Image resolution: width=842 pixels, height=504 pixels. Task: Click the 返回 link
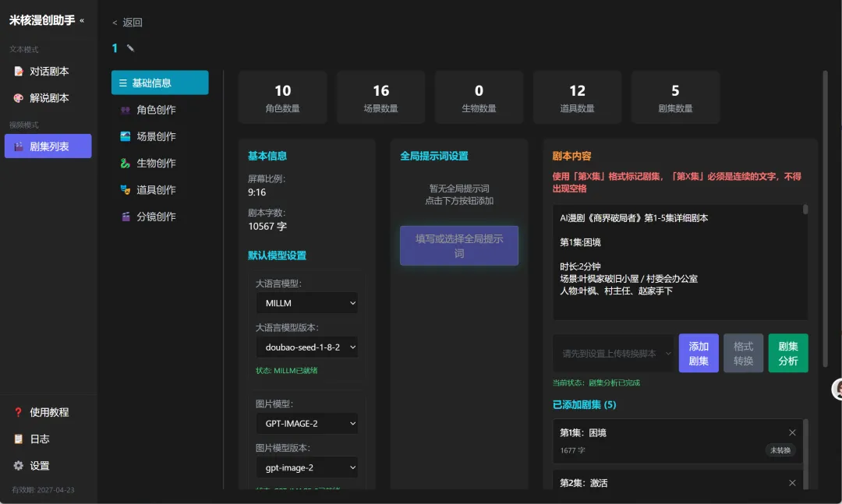pos(127,23)
